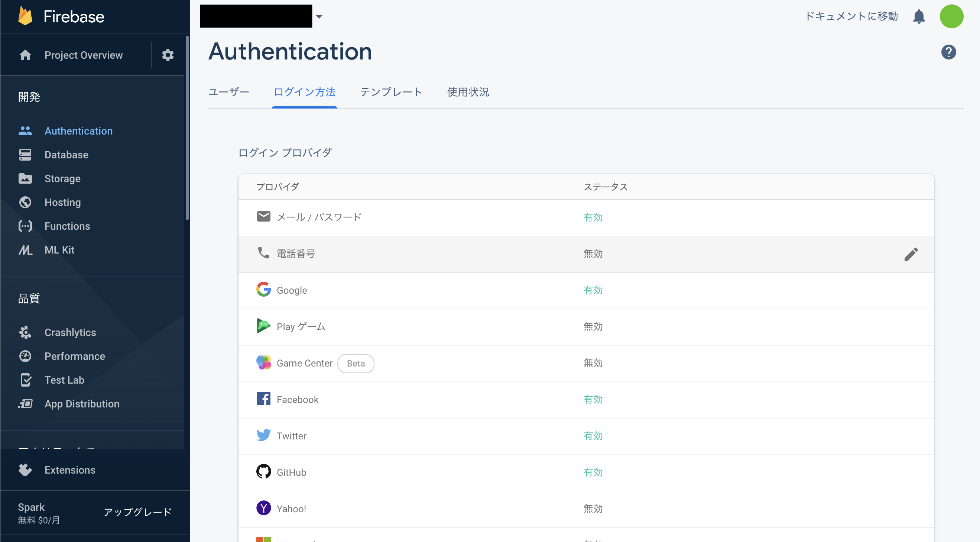The image size is (980, 542).
Task: Open Crashlytics section
Action: click(69, 332)
